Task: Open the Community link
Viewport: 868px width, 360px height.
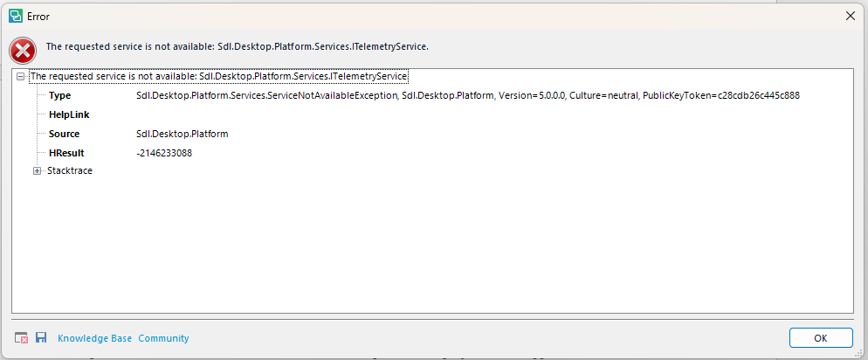Action: 163,338
